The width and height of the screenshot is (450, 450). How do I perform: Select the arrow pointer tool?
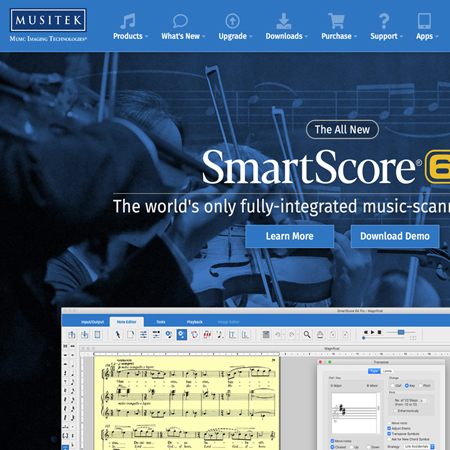[118, 334]
